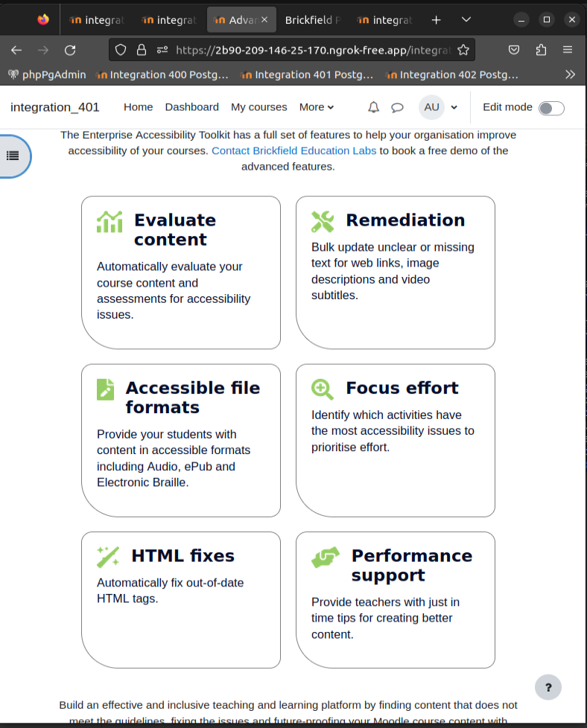Screen dimensions: 587x728
Task: Click the HTML fixes heading
Action: (x=183, y=556)
